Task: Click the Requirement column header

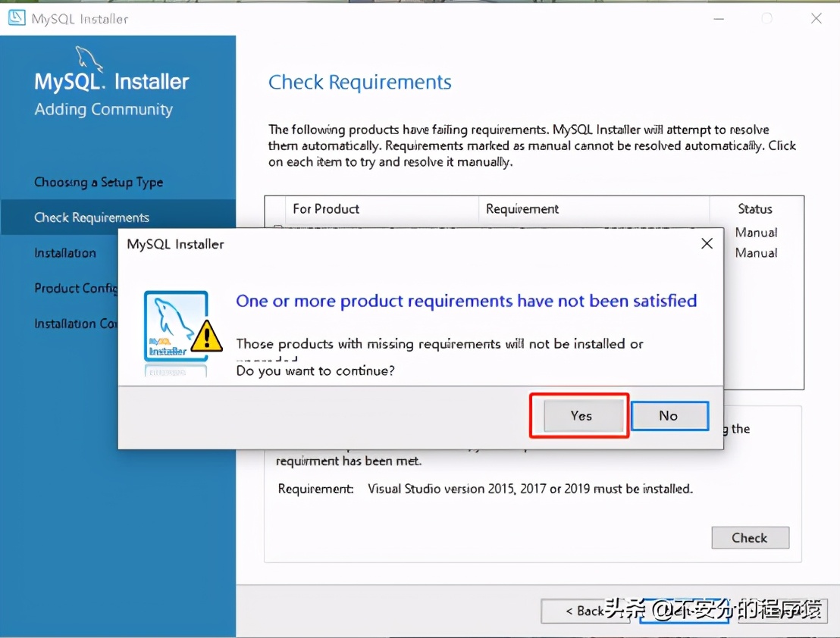Action: point(522,208)
